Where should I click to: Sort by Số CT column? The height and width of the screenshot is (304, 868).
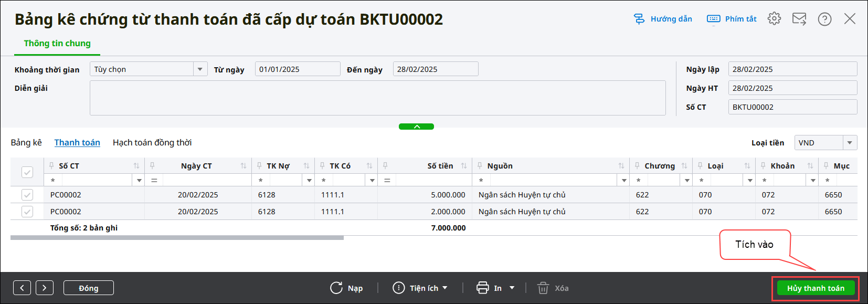pyautogui.click(x=136, y=165)
